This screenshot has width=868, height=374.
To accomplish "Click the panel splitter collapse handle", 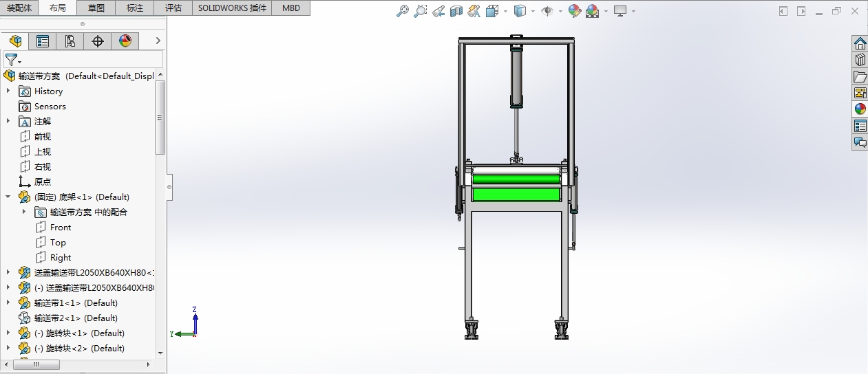I will click(x=169, y=186).
